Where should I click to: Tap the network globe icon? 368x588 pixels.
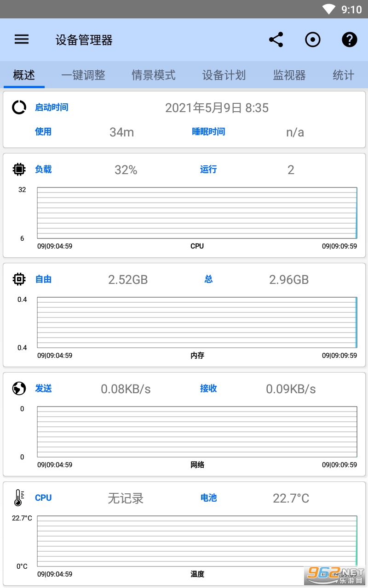19,389
